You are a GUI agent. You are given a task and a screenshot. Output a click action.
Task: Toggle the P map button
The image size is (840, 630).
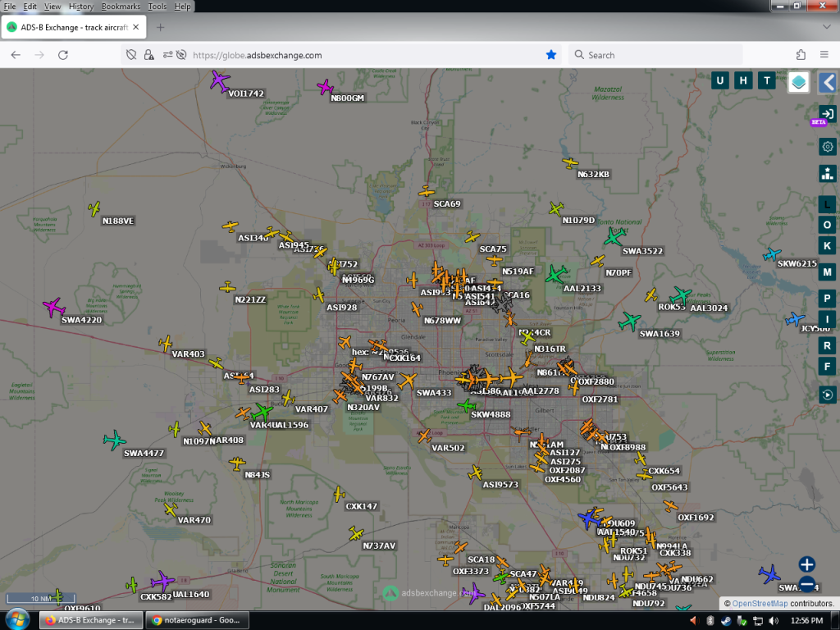[827, 299]
